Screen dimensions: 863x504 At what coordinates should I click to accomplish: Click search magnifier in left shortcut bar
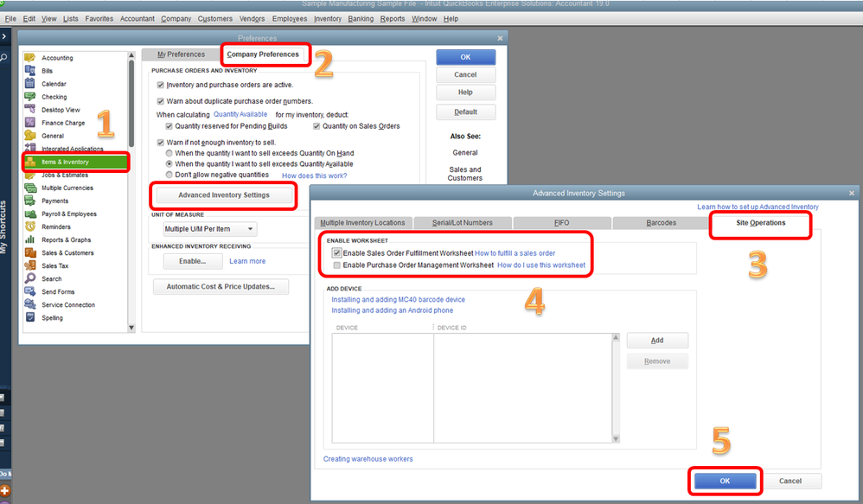pos(3,57)
